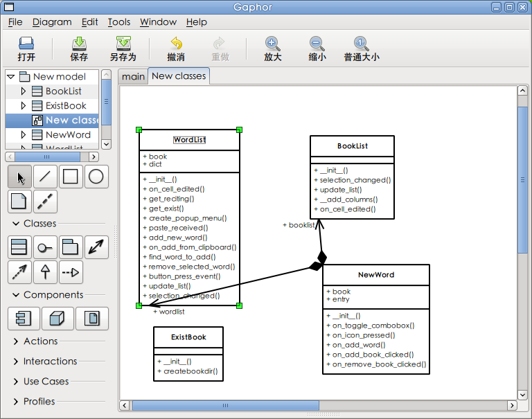Select the box (rectangle) tool

pyautogui.click(x=71, y=177)
